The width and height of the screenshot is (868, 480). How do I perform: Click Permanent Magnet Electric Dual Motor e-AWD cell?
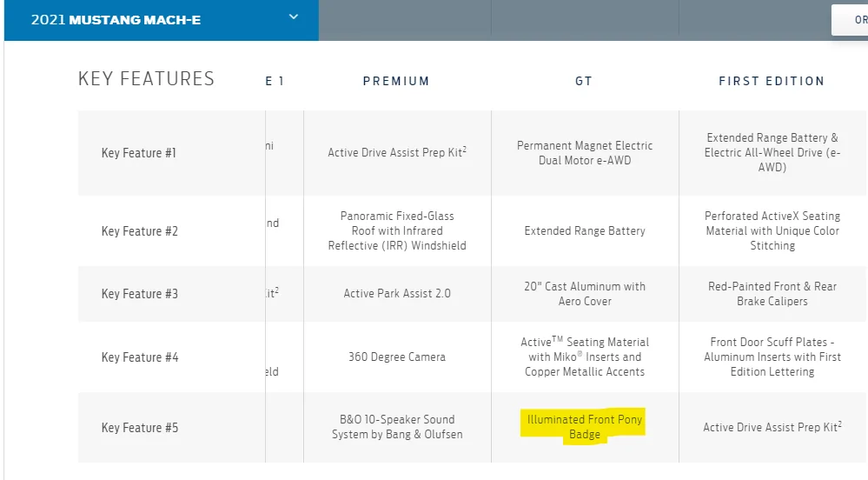point(585,153)
